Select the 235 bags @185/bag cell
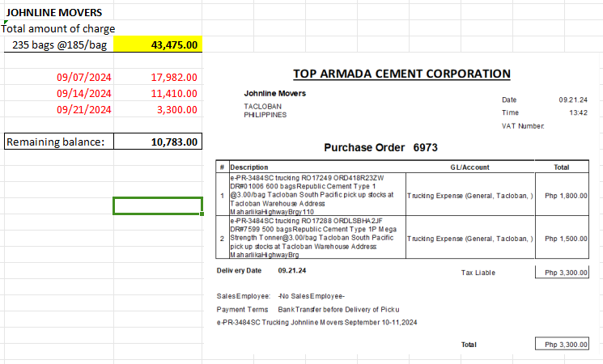The height and width of the screenshot is (364, 603). (60, 44)
